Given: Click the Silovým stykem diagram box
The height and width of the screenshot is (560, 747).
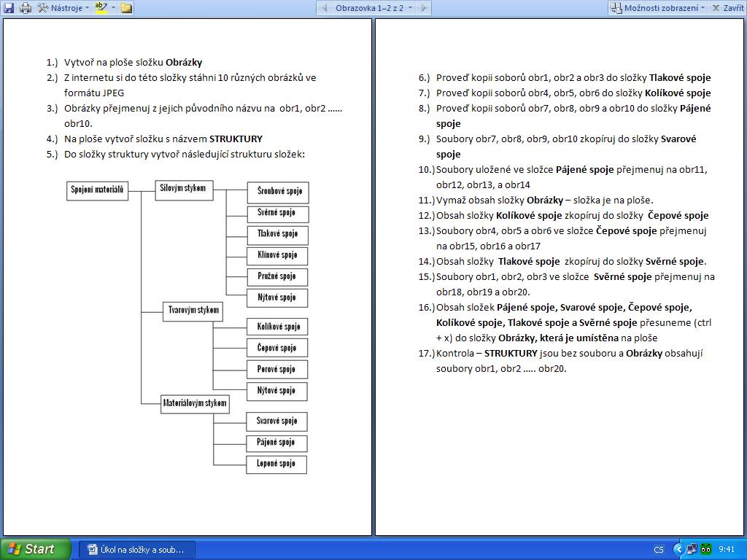Looking at the screenshot, I should click(x=184, y=190).
